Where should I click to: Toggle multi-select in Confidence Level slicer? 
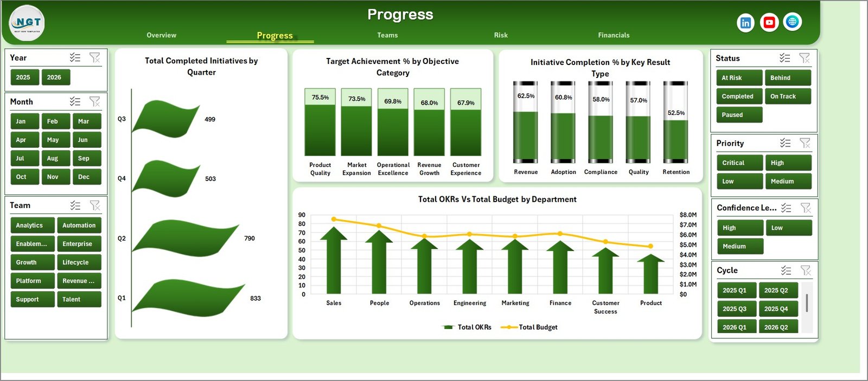[x=786, y=208]
